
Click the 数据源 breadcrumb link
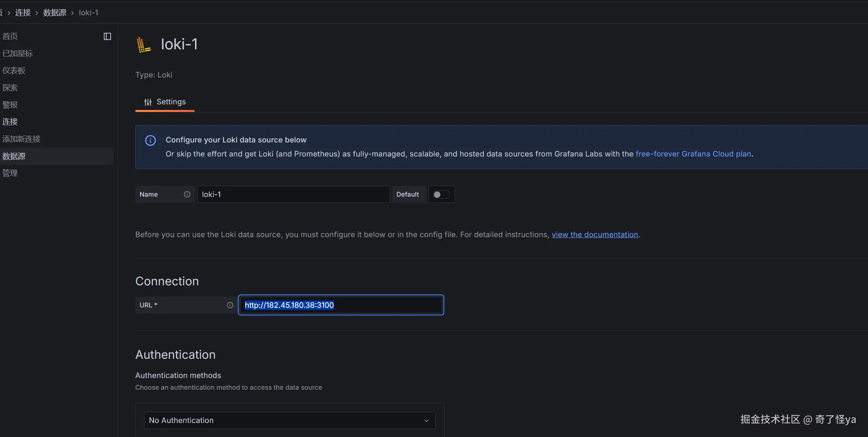point(55,13)
